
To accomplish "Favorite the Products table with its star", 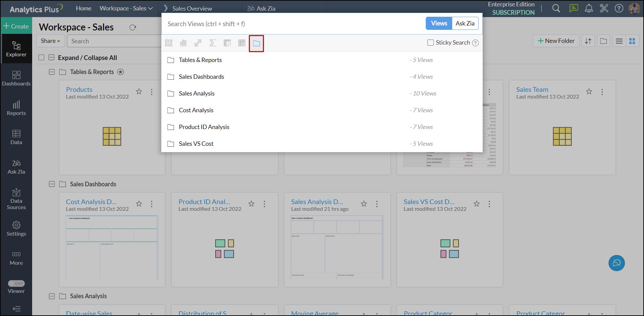I will pos(139,91).
